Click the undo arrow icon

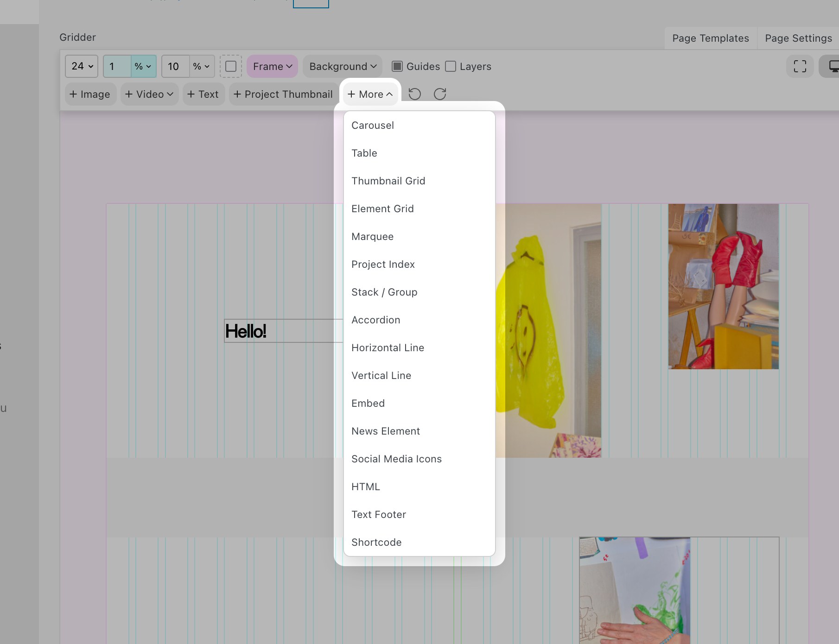(x=414, y=94)
